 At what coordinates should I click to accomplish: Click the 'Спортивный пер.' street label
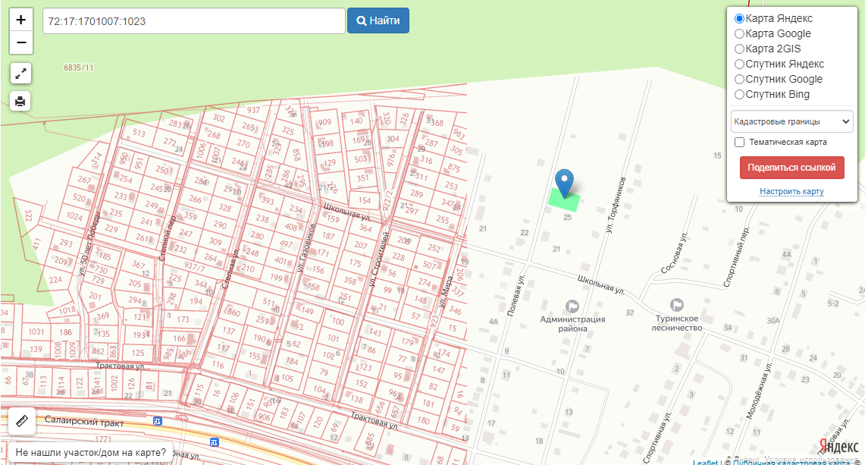[737, 256]
